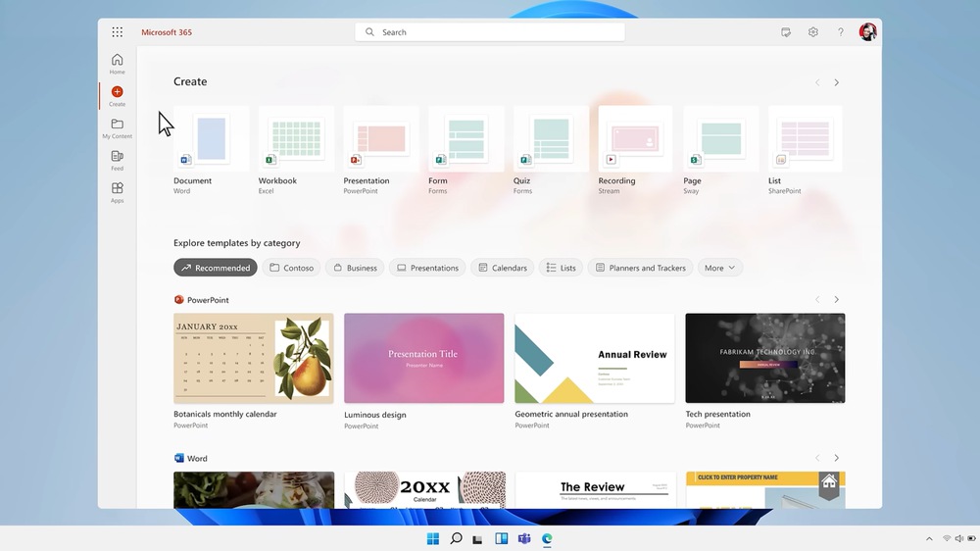980x551 pixels.
Task: Show hidden system tray icons
Action: coord(929,538)
